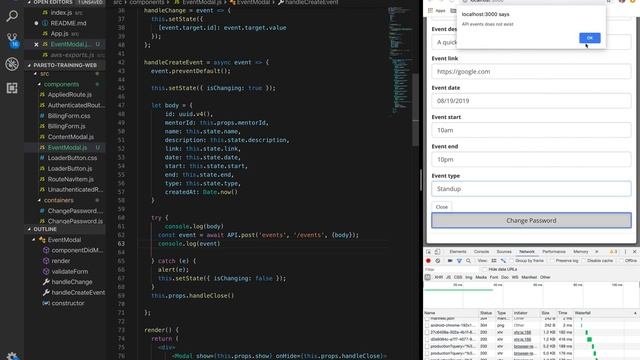
Task: Enable Group by frame checkbox
Action: tap(512, 260)
